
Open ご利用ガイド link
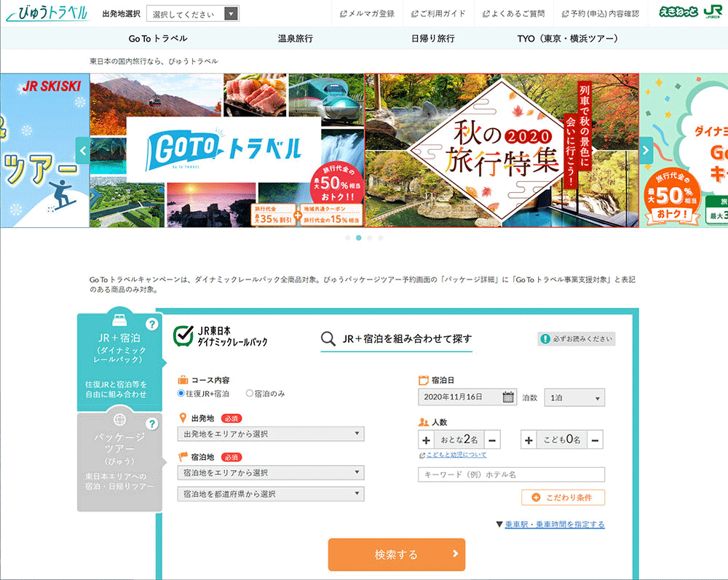tap(438, 13)
